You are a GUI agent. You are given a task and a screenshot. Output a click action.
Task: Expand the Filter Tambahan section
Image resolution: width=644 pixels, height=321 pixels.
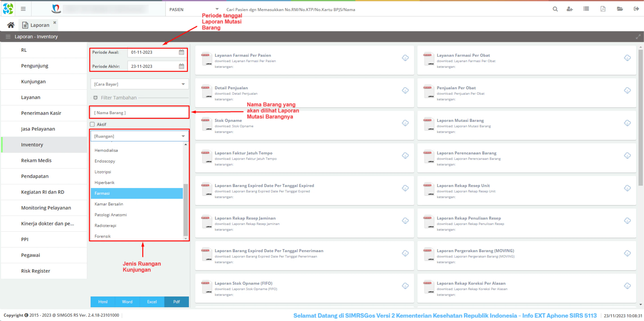pyautogui.click(x=95, y=98)
